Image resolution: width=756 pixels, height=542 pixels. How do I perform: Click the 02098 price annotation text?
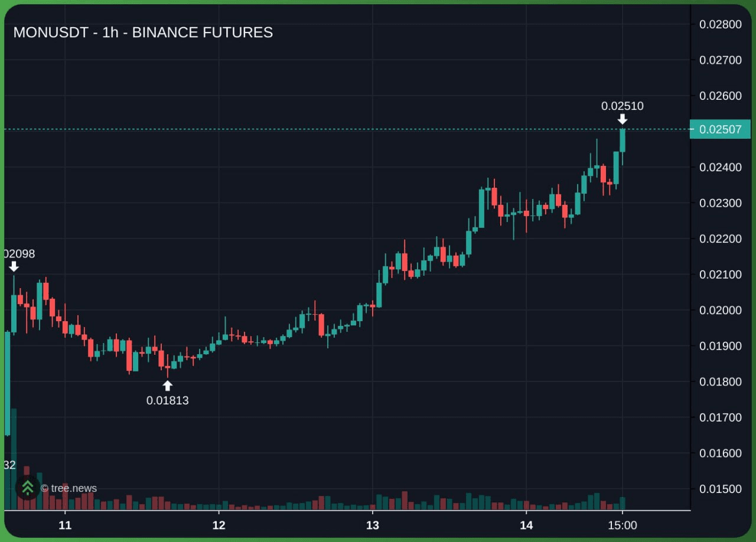pos(19,254)
